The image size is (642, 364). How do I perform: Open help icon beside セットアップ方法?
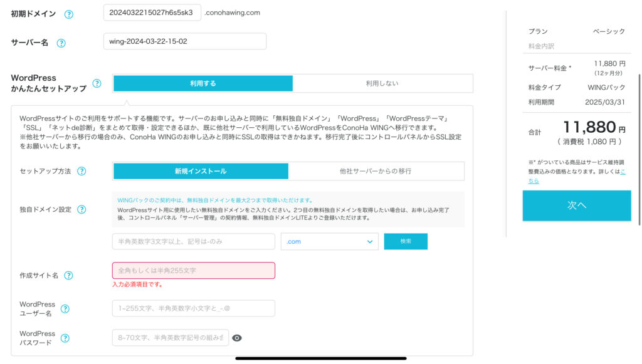coord(82,172)
